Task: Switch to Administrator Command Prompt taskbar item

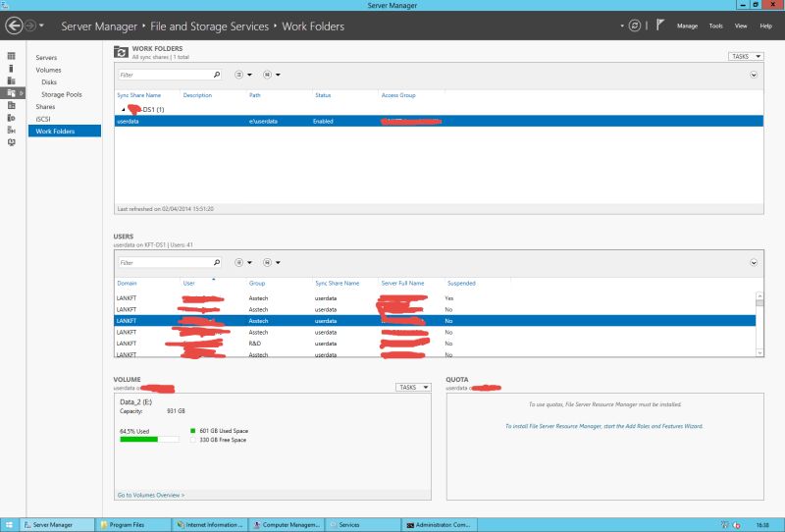Action: pyautogui.click(x=439, y=524)
